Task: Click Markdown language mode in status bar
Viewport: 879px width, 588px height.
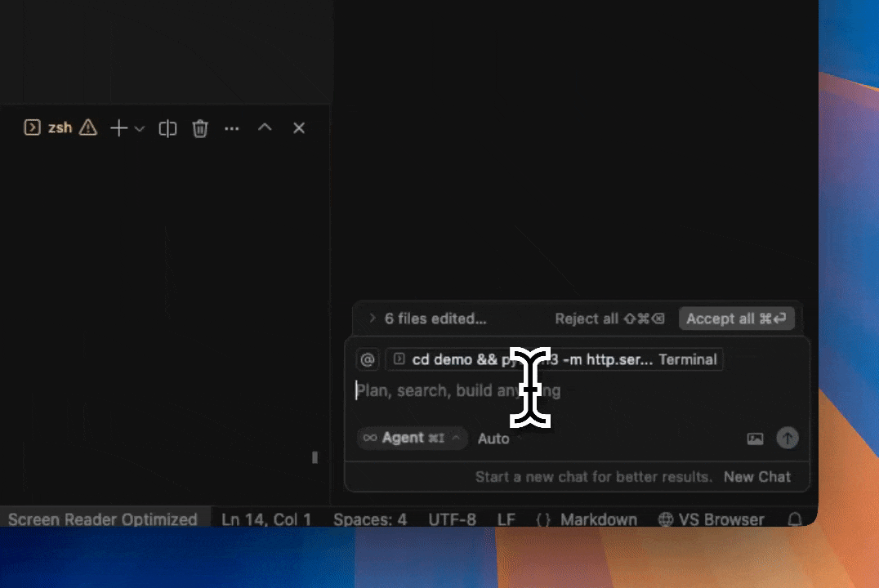Action: [x=598, y=519]
